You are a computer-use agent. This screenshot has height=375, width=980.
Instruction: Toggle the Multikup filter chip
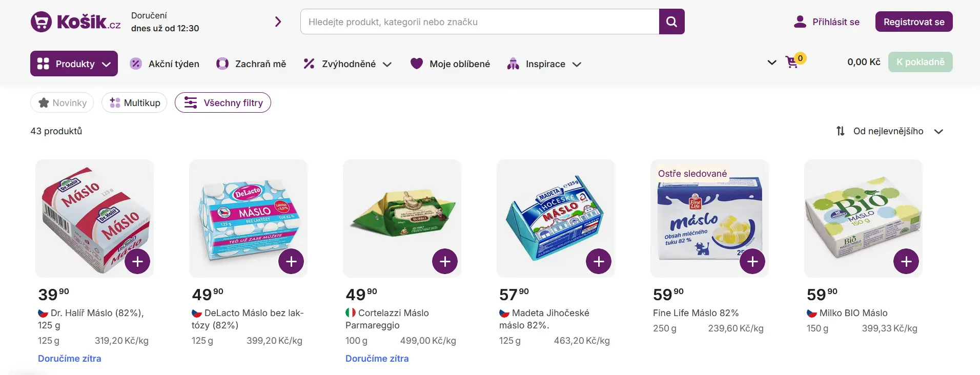pyautogui.click(x=134, y=103)
